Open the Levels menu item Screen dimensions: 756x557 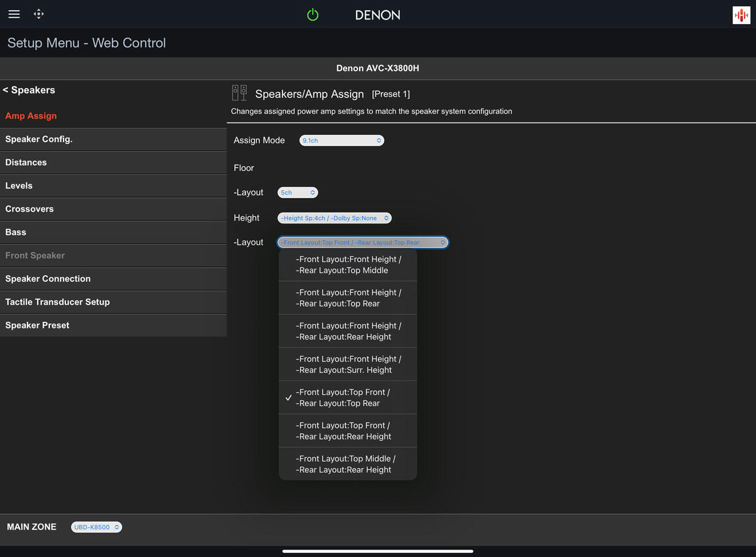pyautogui.click(x=113, y=186)
